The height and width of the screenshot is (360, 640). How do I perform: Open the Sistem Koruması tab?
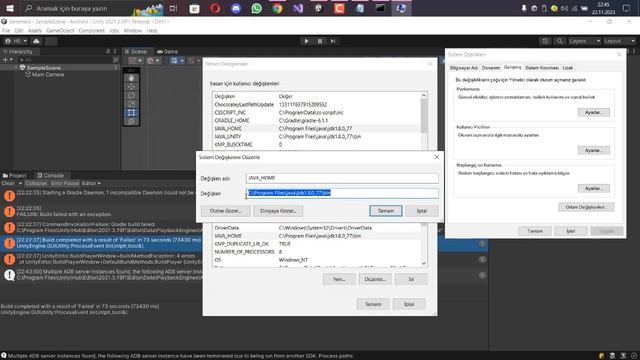542,68
